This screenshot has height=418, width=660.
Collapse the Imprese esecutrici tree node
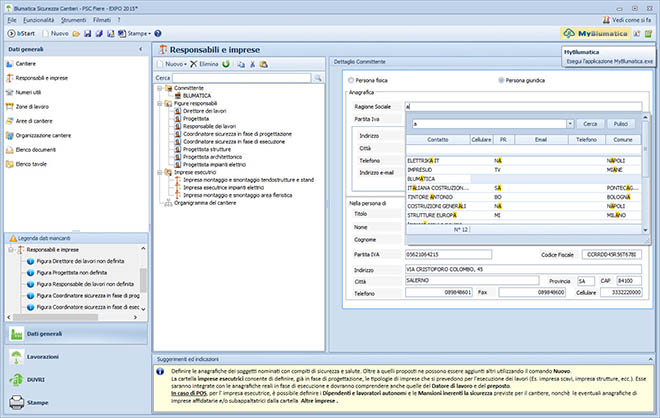pyautogui.click(x=160, y=171)
